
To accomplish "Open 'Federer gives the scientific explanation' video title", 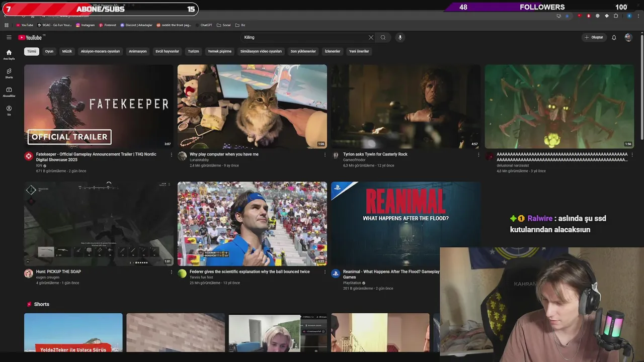I will pos(250,271).
